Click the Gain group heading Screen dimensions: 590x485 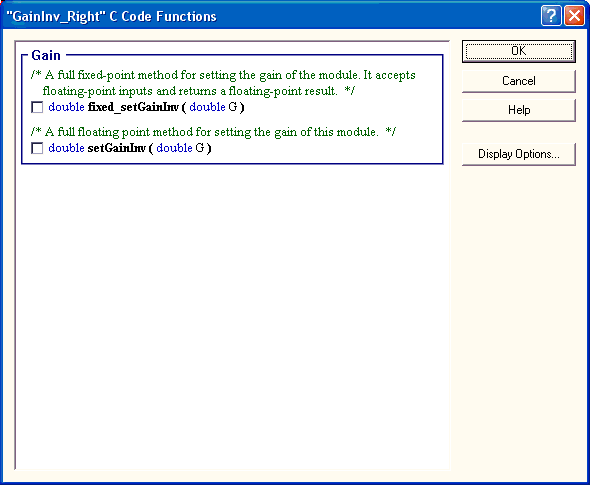pyautogui.click(x=46, y=56)
